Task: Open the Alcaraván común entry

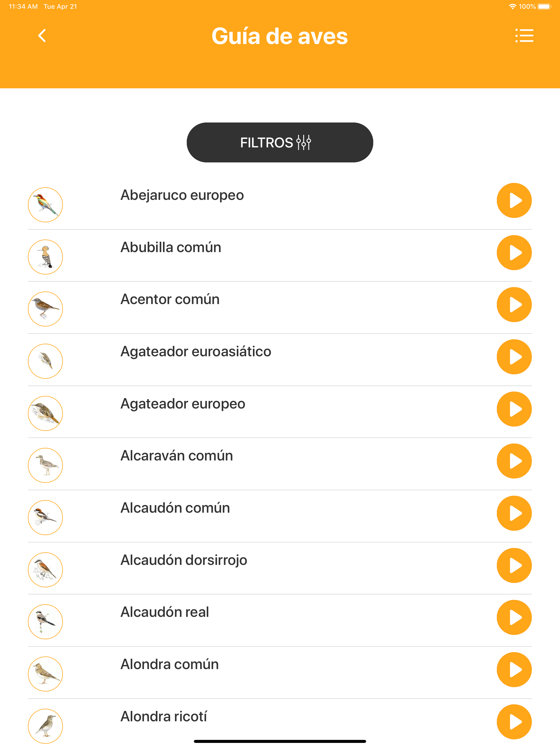Action: [x=280, y=464]
